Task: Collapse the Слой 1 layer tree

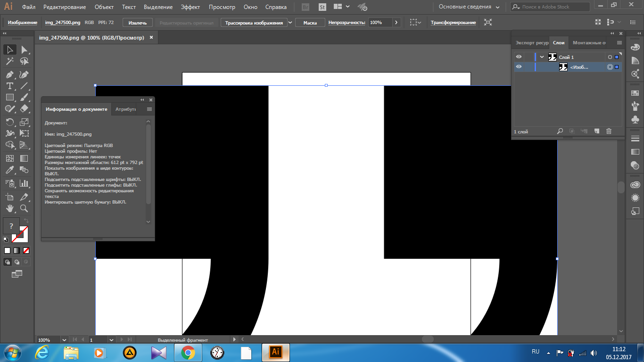Action: coord(542,57)
